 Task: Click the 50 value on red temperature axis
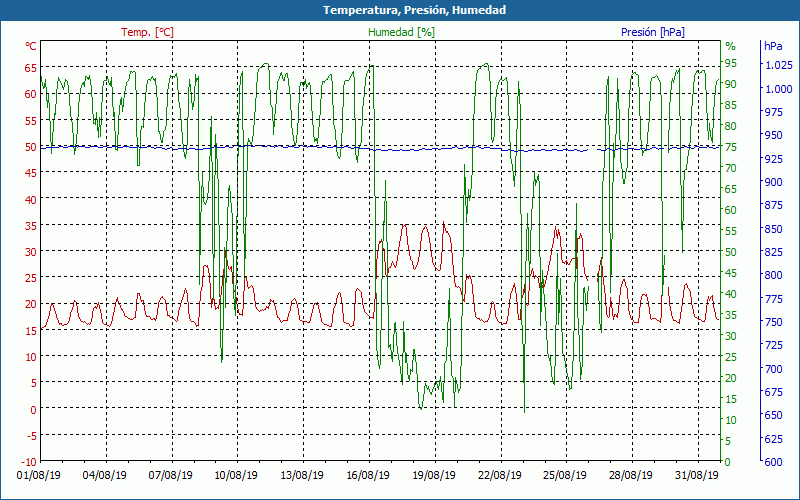(31, 147)
